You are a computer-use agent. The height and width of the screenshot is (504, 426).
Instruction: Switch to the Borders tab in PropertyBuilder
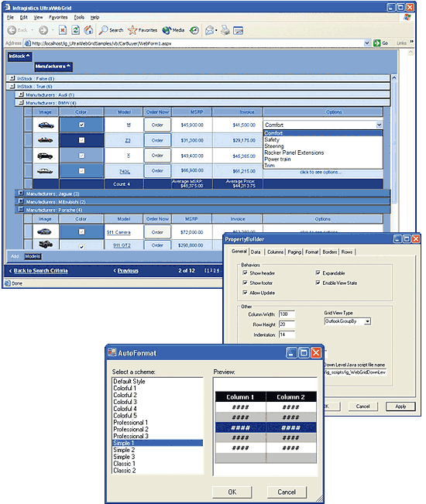point(330,252)
